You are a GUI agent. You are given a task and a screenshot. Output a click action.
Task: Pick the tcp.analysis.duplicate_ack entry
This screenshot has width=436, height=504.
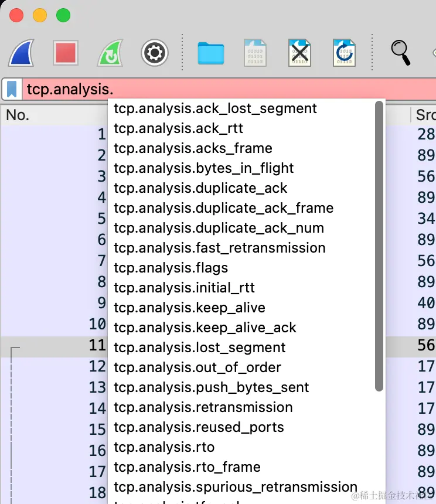[x=200, y=188]
